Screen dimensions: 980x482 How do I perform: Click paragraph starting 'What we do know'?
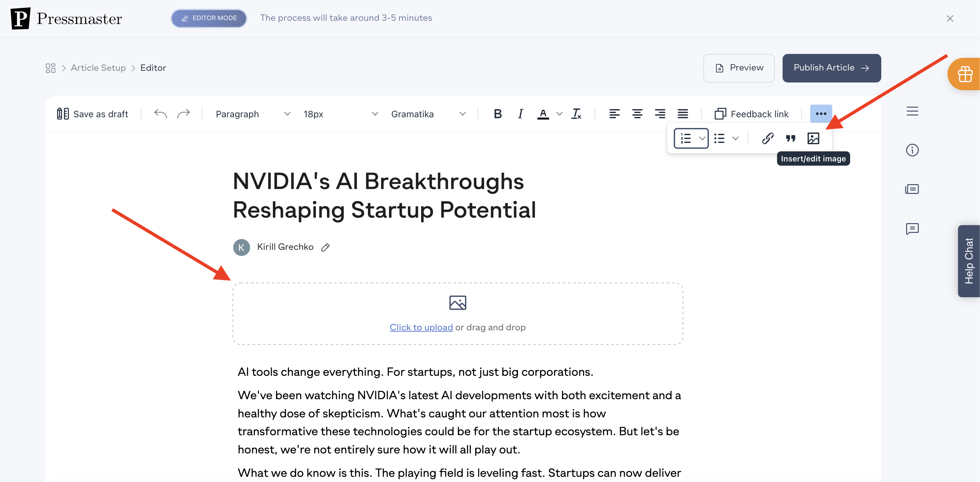coord(459,473)
